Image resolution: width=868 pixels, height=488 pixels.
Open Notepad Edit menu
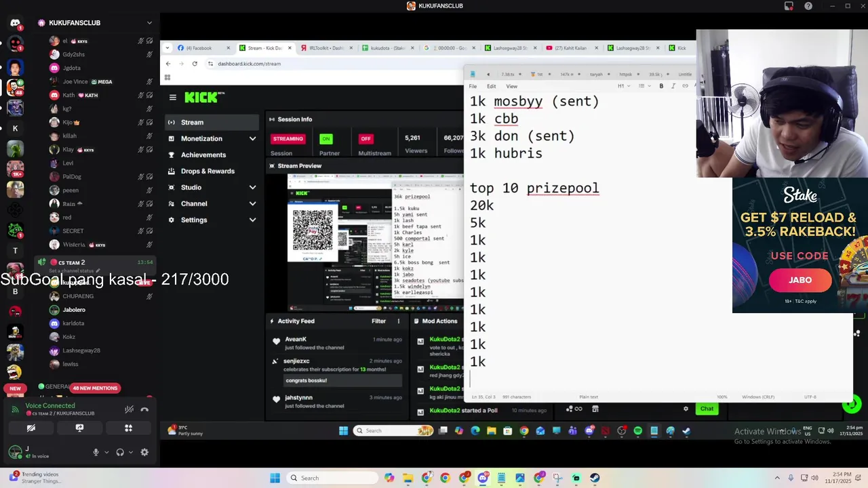(491, 87)
